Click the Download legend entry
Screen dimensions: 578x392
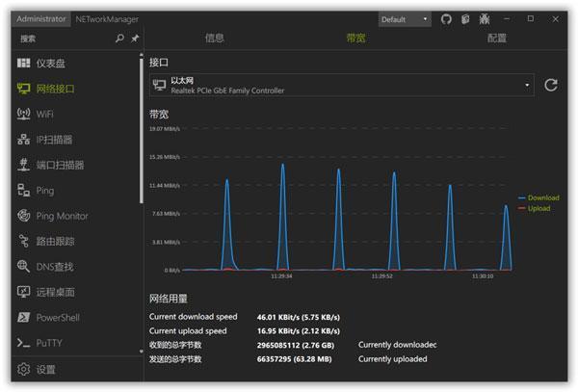539,197
